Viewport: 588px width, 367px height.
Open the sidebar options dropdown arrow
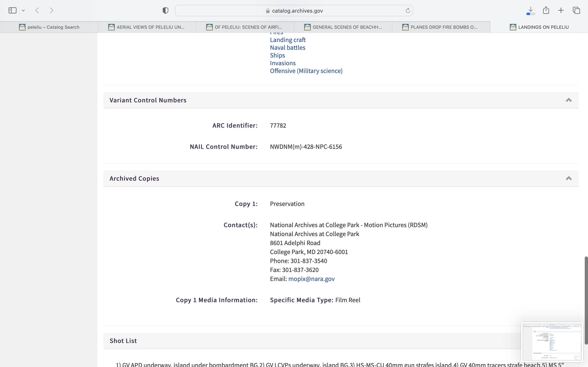(x=23, y=10)
